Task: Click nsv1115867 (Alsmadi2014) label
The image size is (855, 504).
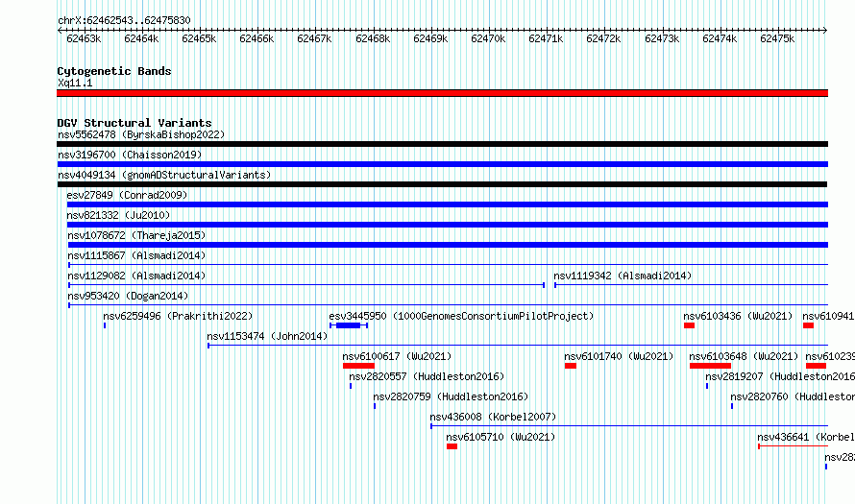Action: tap(136, 255)
